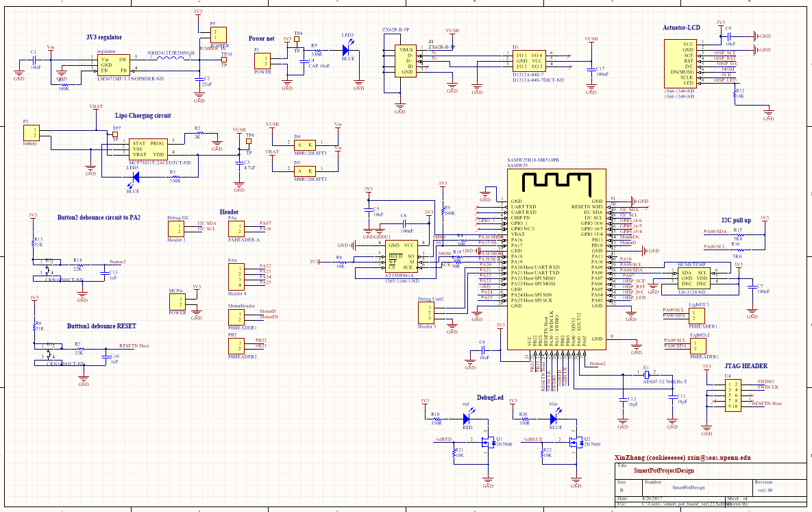The width and height of the screenshot is (812, 512).
Task: Select the D1 ESD protection chip
Action: (529, 60)
